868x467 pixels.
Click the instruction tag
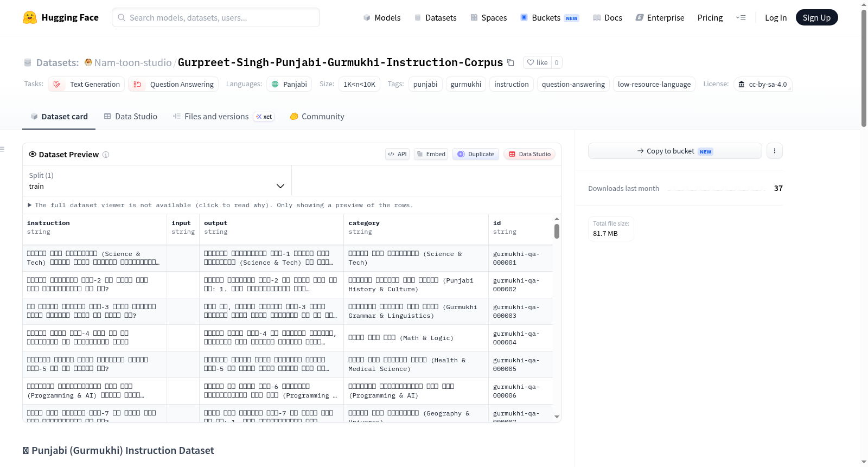[512, 84]
